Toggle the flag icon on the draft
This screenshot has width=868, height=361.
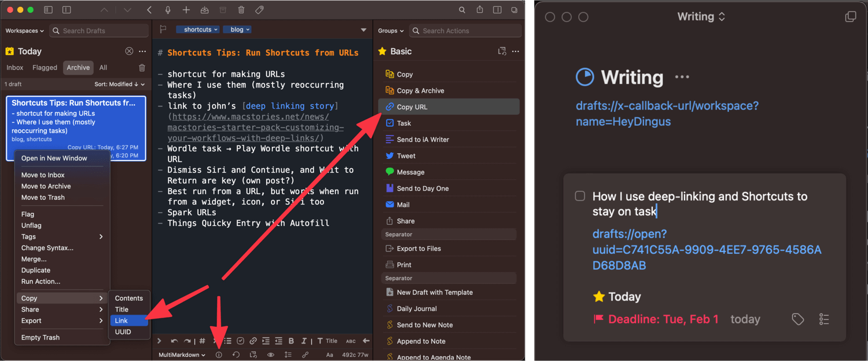(x=163, y=30)
